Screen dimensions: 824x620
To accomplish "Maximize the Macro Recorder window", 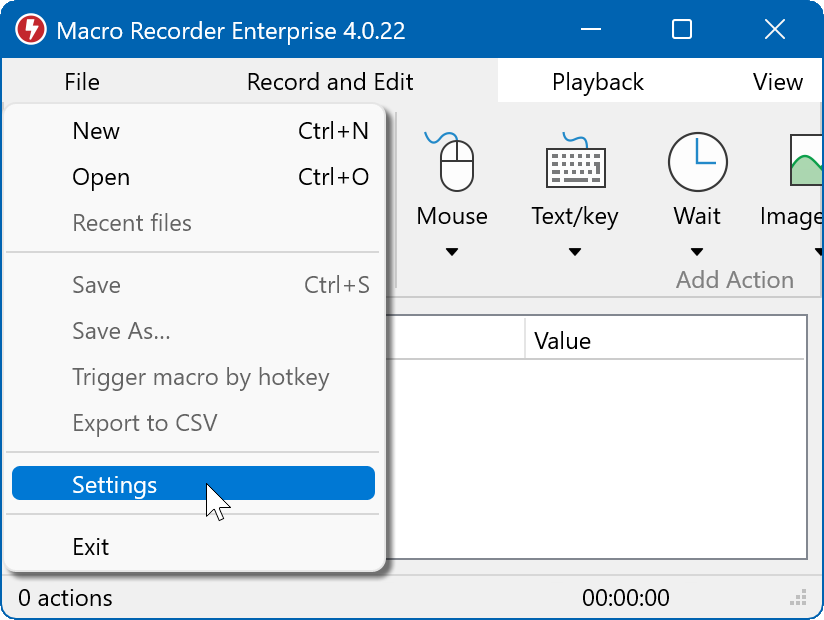I will coord(682,30).
